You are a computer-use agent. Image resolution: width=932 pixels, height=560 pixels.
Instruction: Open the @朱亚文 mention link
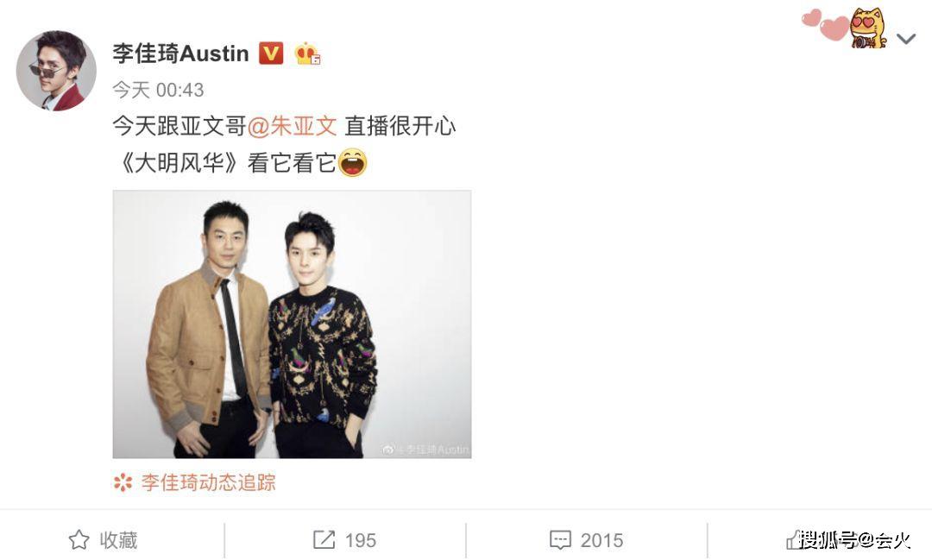(x=292, y=126)
